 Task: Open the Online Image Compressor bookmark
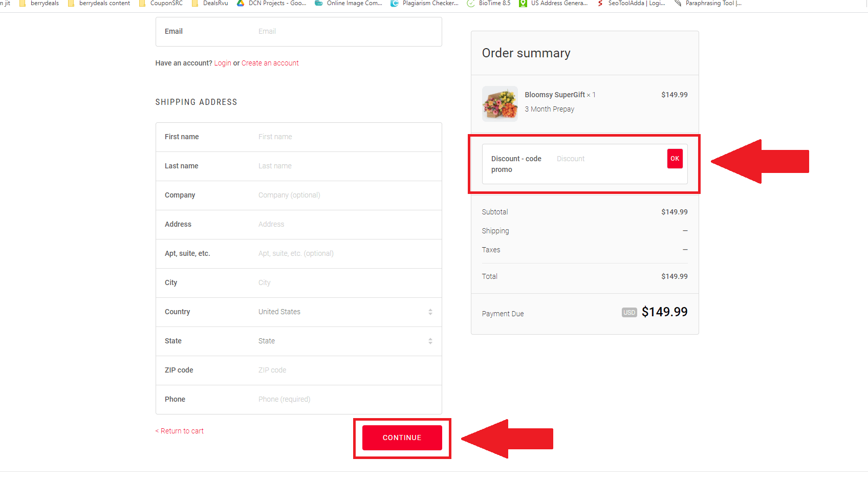349,3
